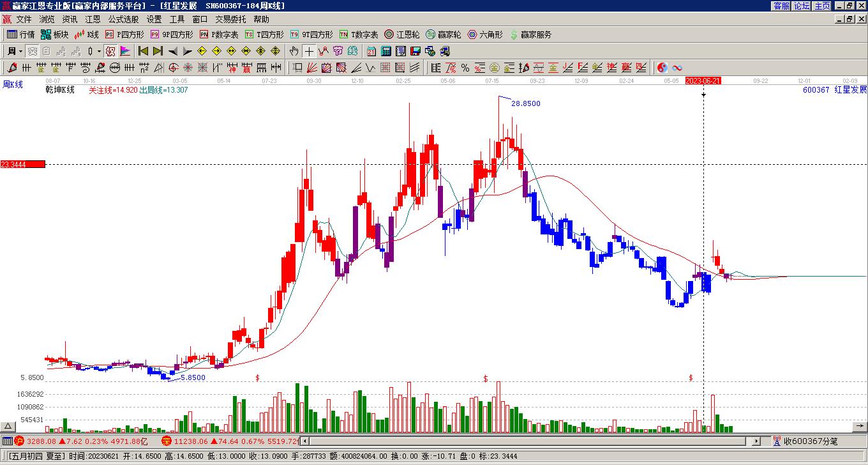Viewport: 868px width, 465px height.
Task: Click yellow diamond horizontal expand icon
Action: (x=231, y=51)
